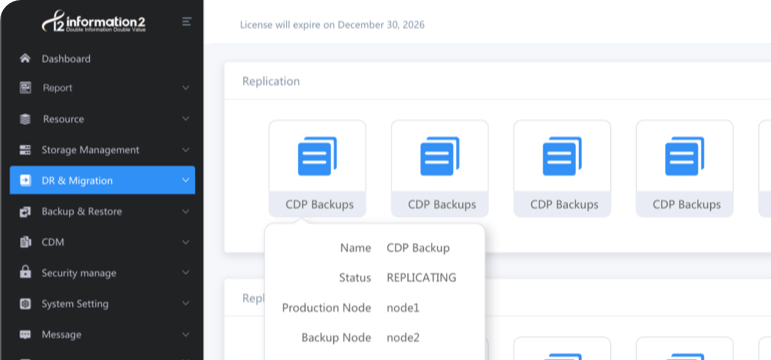
Task: Click the Message chat bubble icon
Action: pos(25,334)
